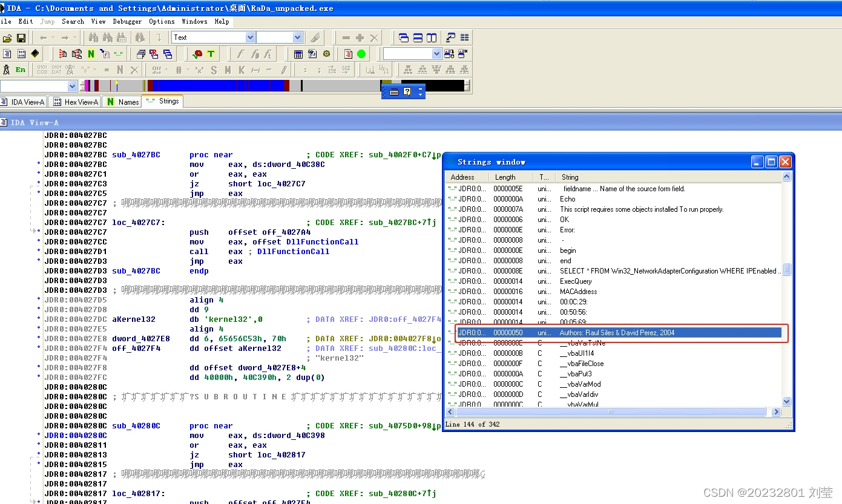Click the black diamond icon
842x504 pixels.
point(35,54)
